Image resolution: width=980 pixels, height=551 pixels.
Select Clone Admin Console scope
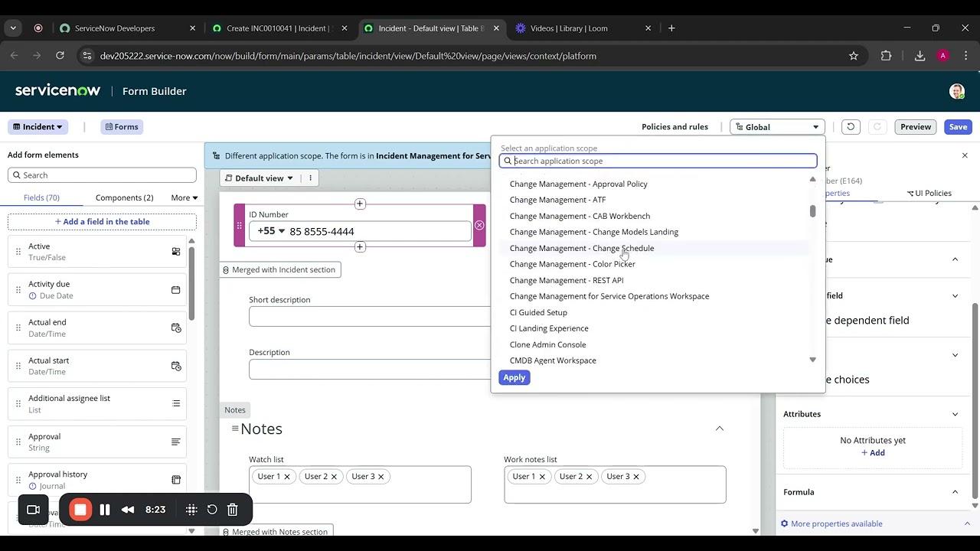547,344
